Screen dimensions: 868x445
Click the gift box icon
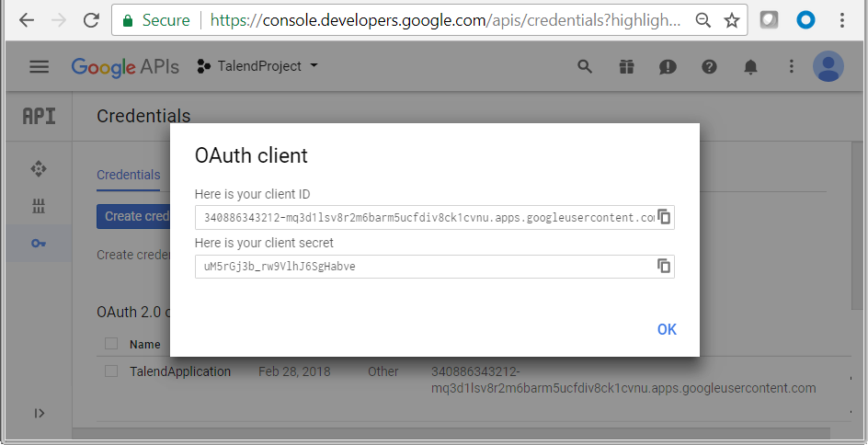click(626, 67)
